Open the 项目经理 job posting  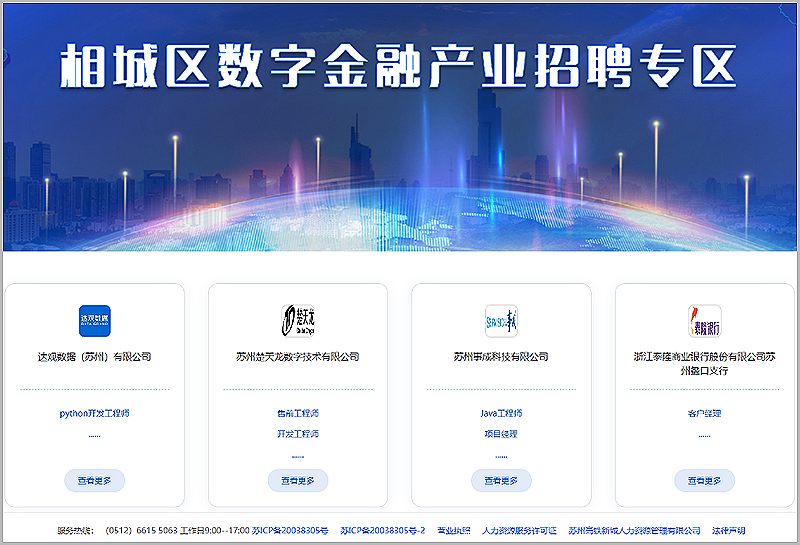coord(501,434)
